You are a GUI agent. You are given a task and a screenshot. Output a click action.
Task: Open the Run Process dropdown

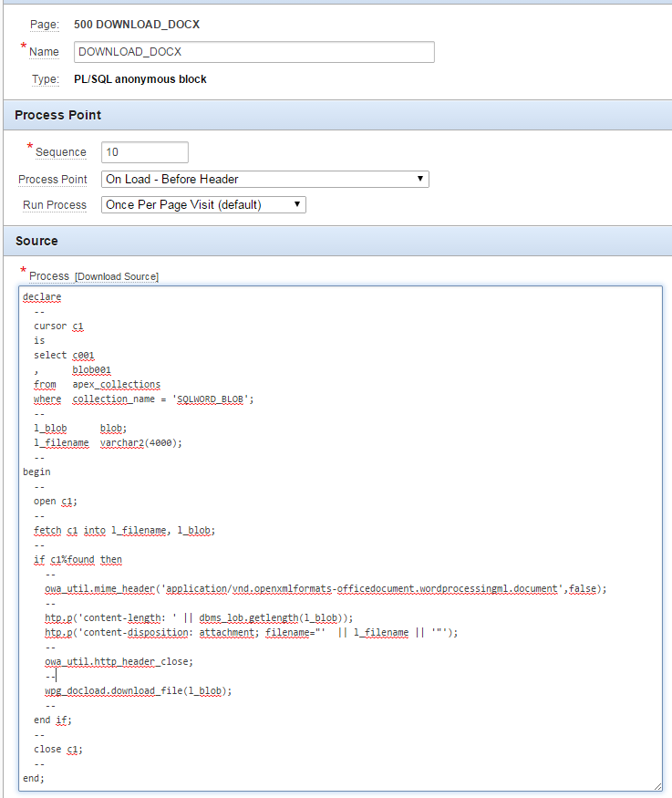point(203,204)
